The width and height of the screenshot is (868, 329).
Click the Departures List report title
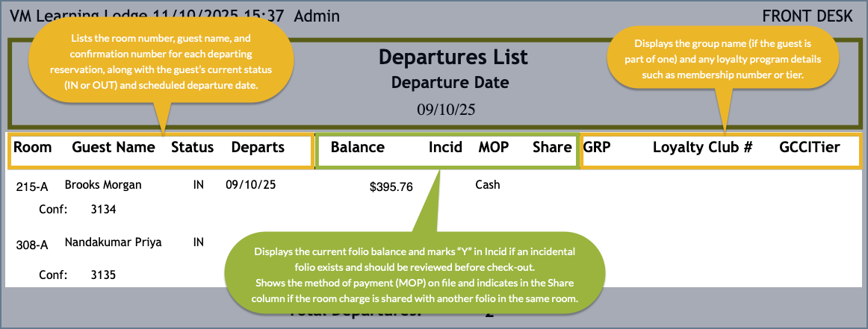(453, 57)
